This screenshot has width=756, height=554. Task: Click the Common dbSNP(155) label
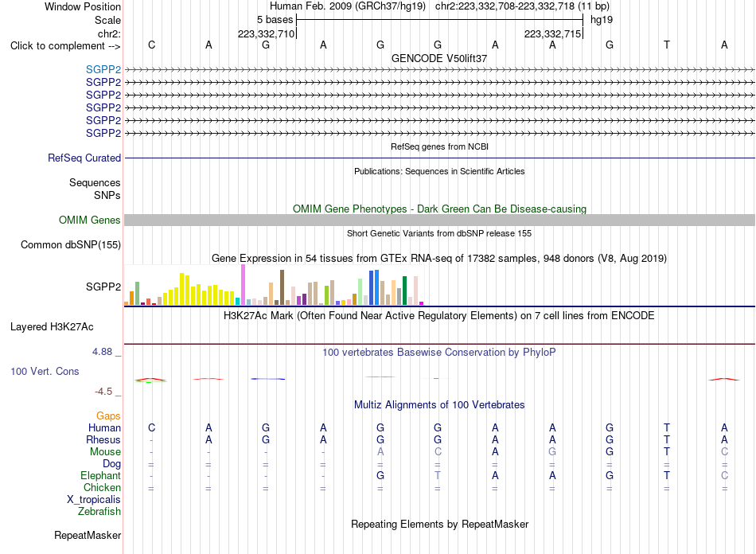(70, 245)
